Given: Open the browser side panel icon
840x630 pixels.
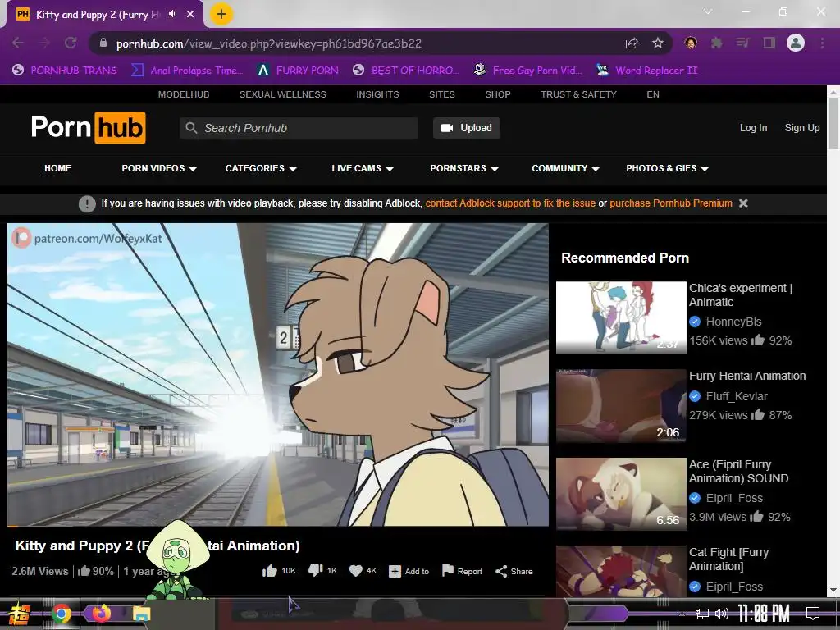Looking at the screenshot, I should pos(769,43).
